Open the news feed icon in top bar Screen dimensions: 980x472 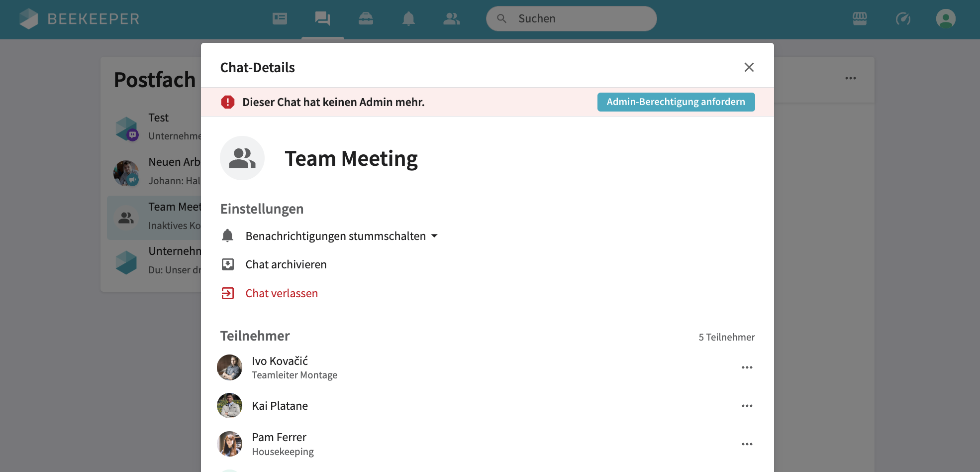pos(280,19)
